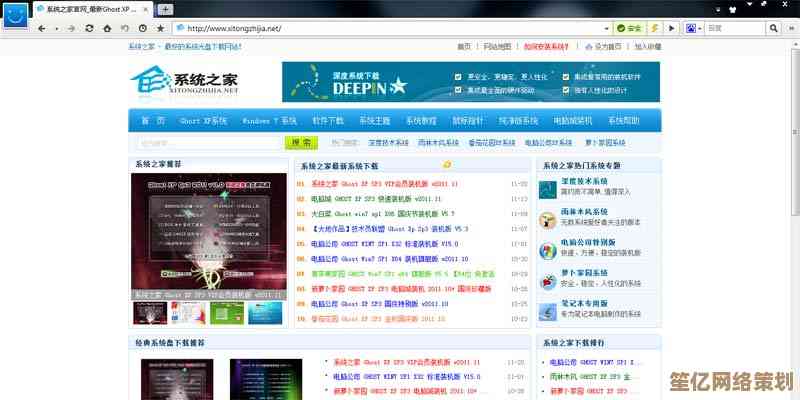
Task: Go to the browser home page icon
Action: tap(106, 29)
